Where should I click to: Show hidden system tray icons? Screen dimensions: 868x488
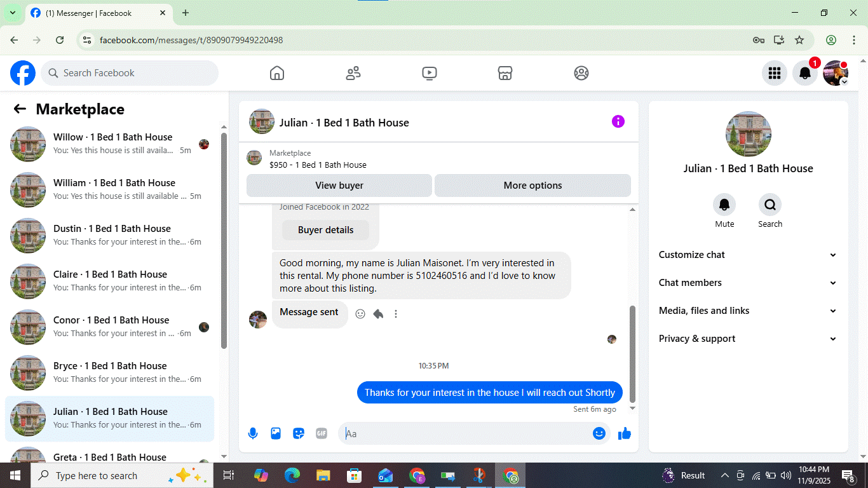tap(724, 475)
